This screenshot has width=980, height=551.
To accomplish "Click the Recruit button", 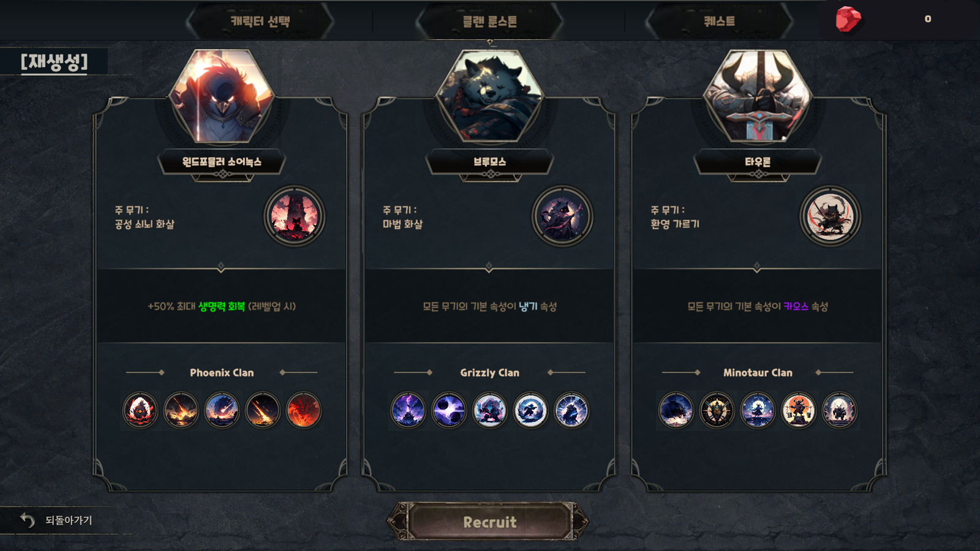I will 489,522.
